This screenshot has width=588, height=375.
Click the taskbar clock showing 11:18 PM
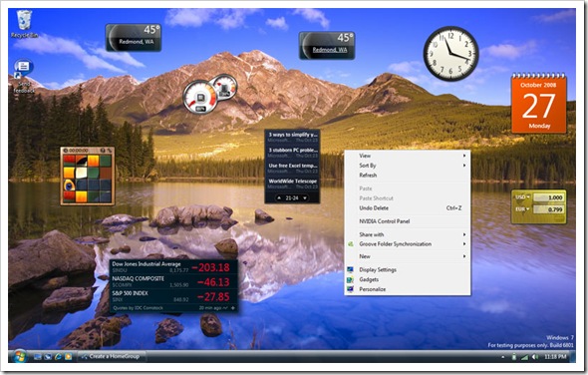[555, 357]
